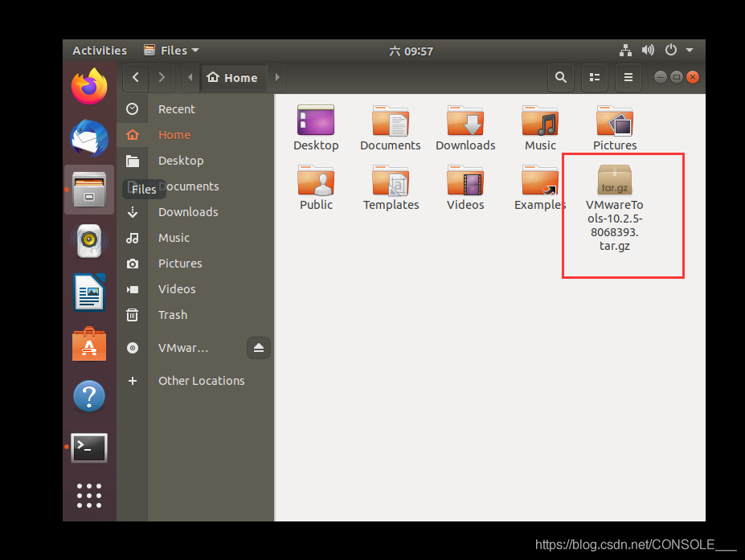Click the Trash bin sidebar icon
Image resolution: width=745 pixels, height=560 pixels.
pyautogui.click(x=133, y=315)
